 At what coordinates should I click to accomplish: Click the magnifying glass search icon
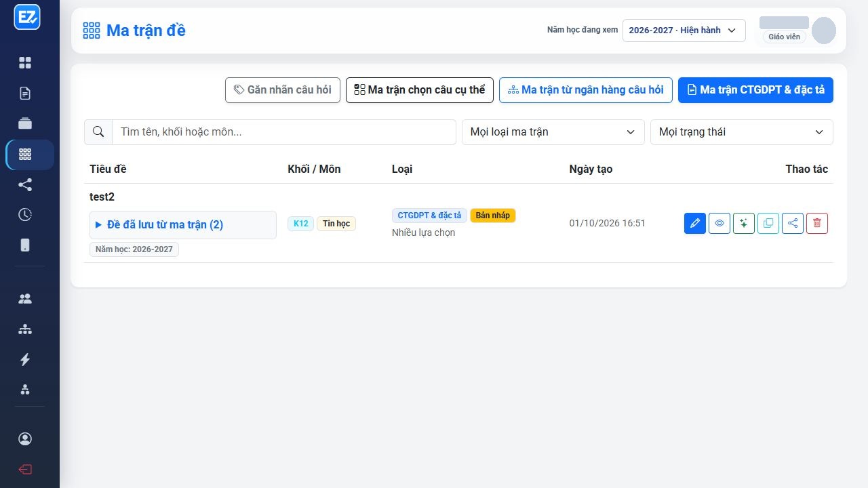pyautogui.click(x=98, y=132)
